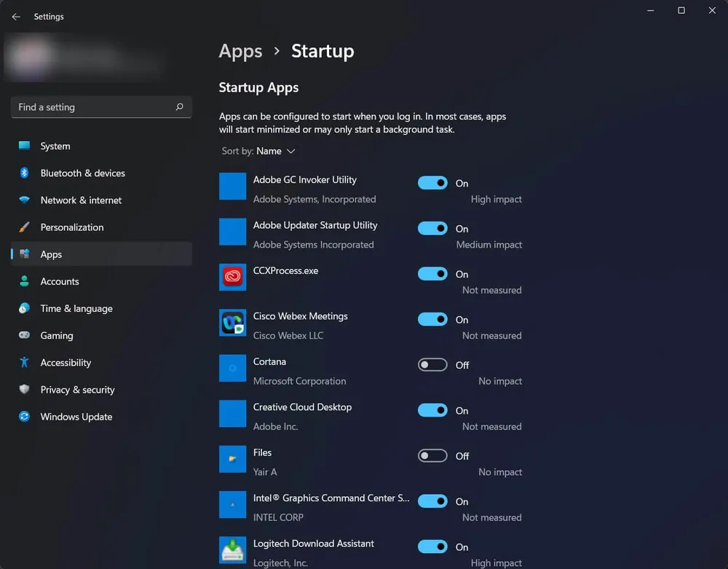Select Apps in the navigation sidebar
The width and height of the screenshot is (728, 569).
[x=51, y=254]
